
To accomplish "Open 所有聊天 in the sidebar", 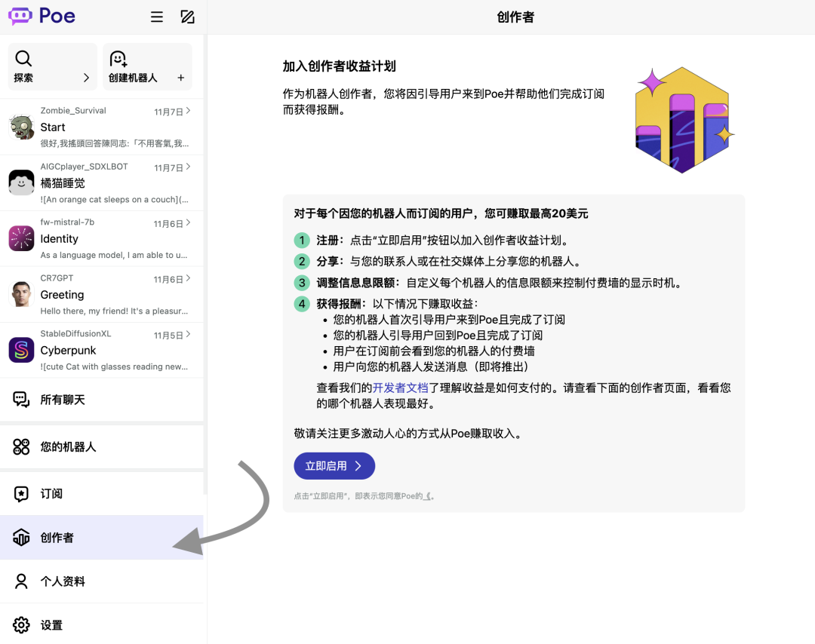I will 62,400.
